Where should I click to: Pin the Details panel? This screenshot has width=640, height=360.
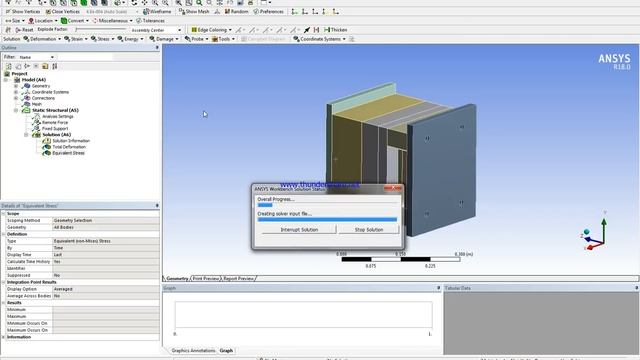[157, 206]
